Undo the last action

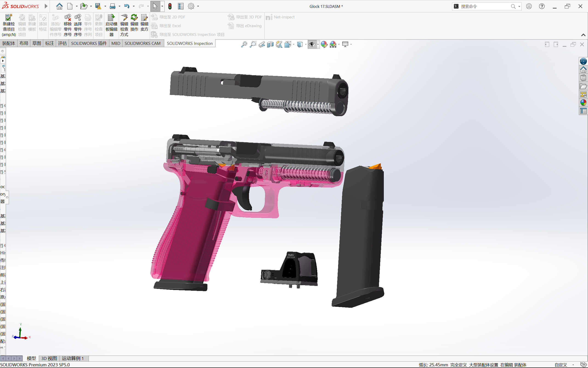click(x=127, y=6)
